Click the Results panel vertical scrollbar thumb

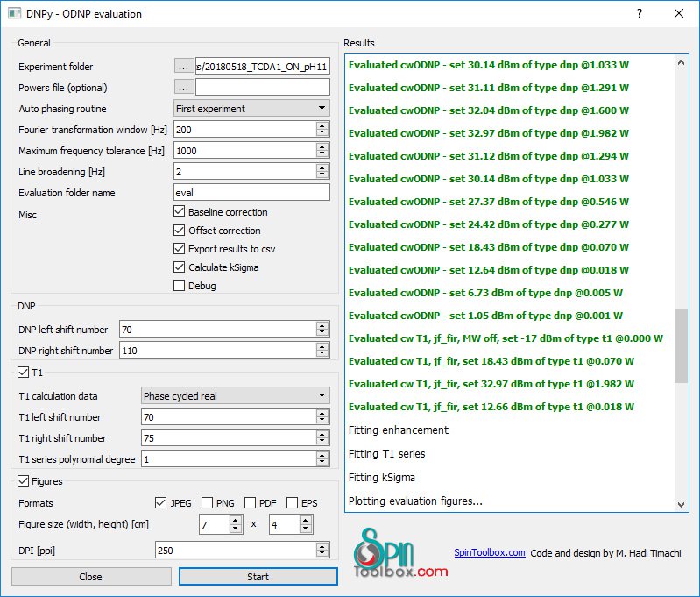coord(682,345)
